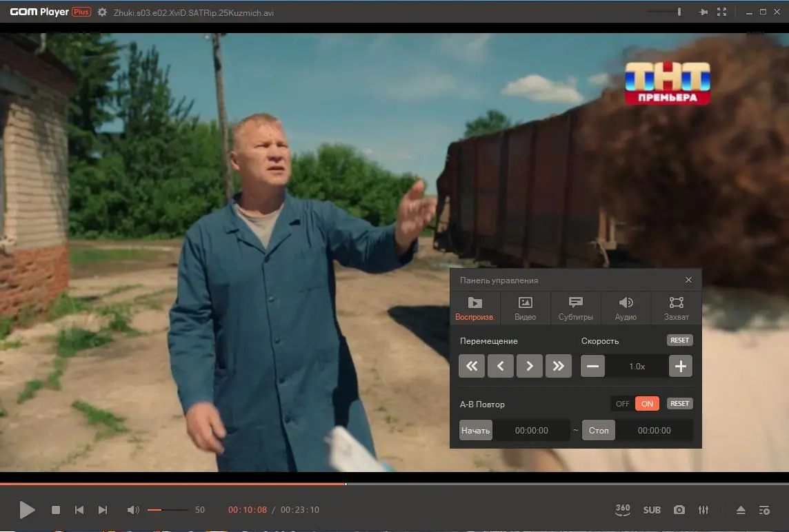Click the A-B start time field
Viewport: 789px width, 532px height.
(531, 431)
